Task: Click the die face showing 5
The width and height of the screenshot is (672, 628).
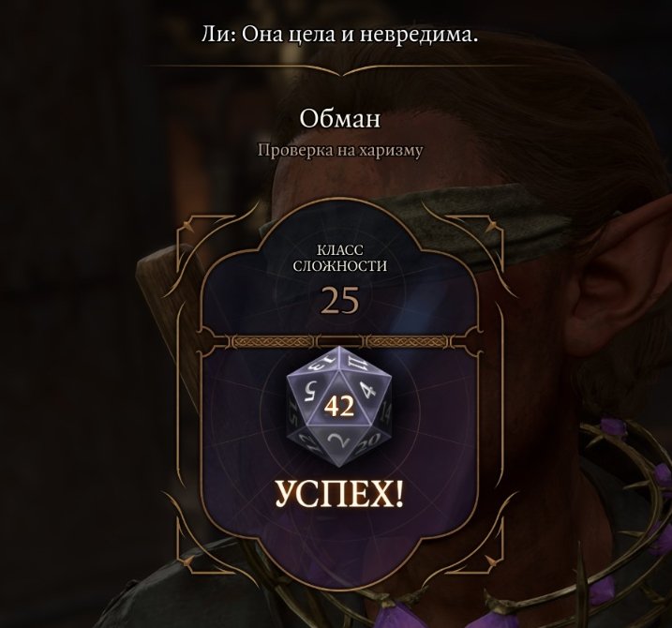Action: point(311,391)
